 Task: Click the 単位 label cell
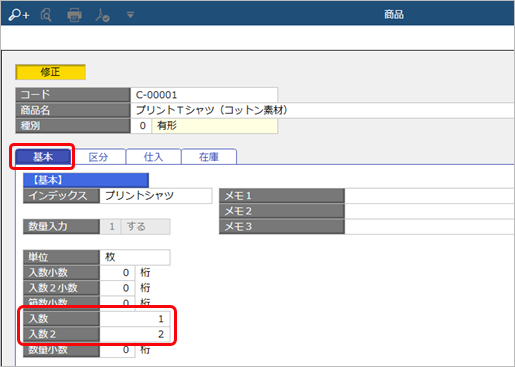pos(61,257)
